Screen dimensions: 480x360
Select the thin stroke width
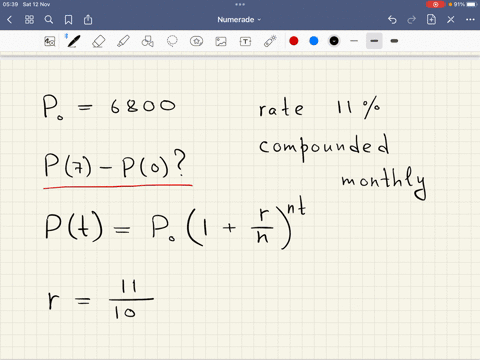pos(354,41)
